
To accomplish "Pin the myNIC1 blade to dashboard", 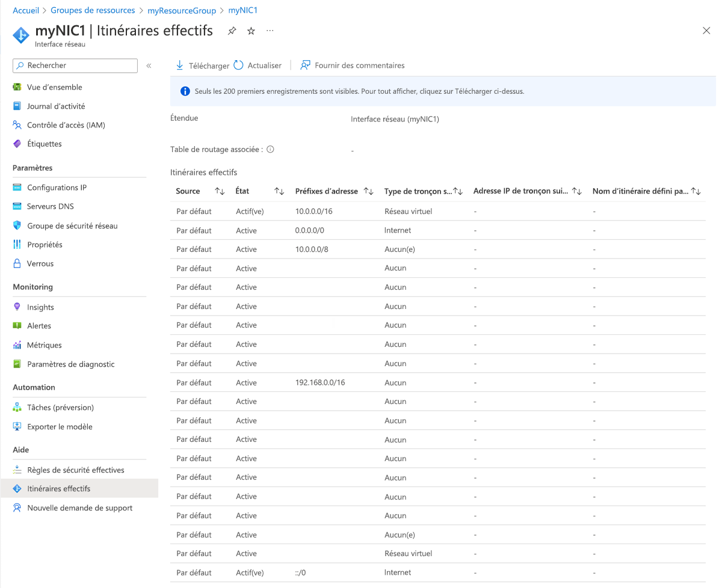I will pos(232,31).
